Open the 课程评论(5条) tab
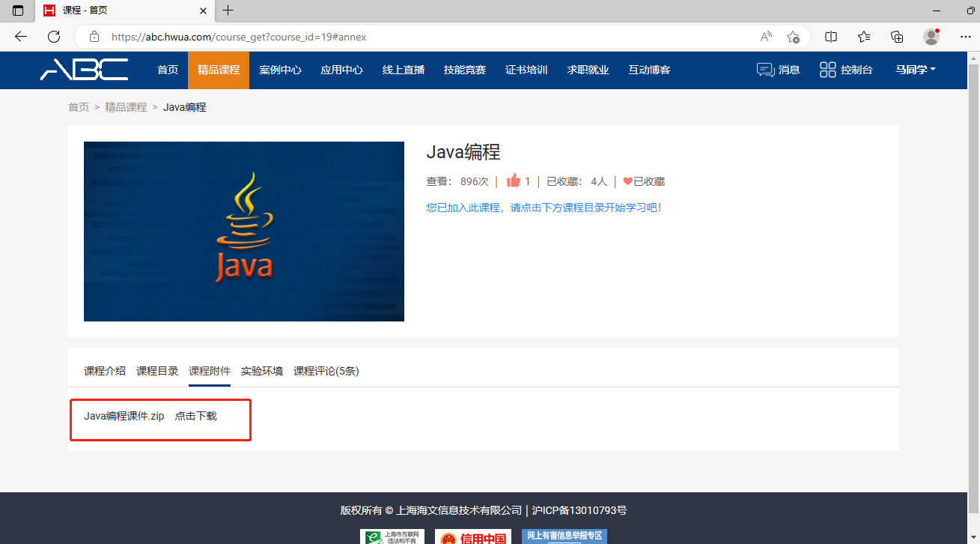 coord(326,371)
